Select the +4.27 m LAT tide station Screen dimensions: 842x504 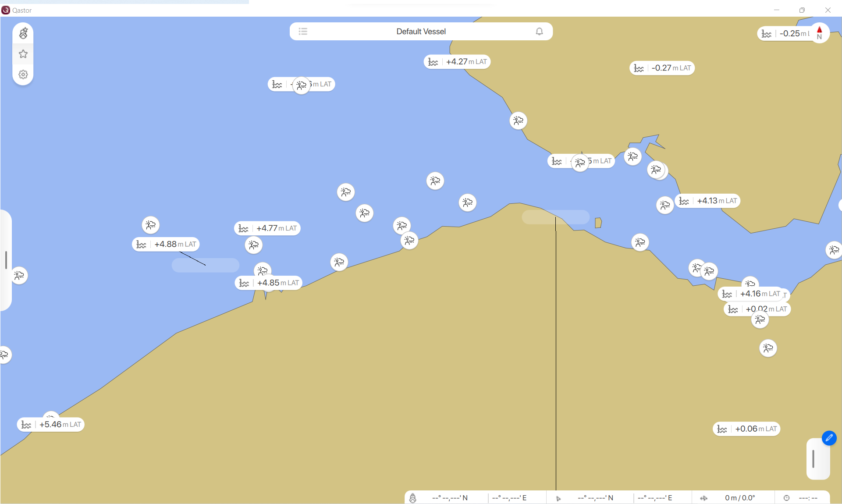pos(457,62)
